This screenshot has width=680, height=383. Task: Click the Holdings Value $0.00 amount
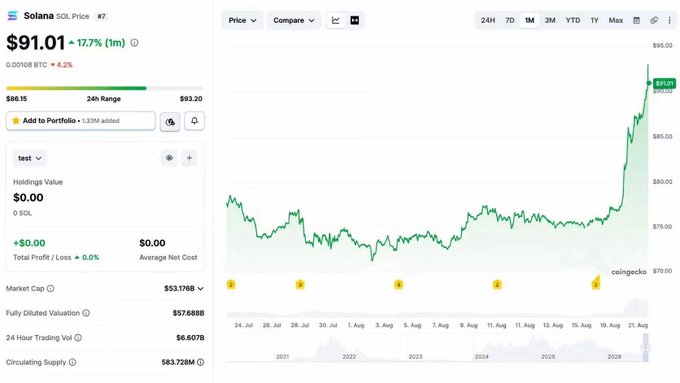point(28,197)
